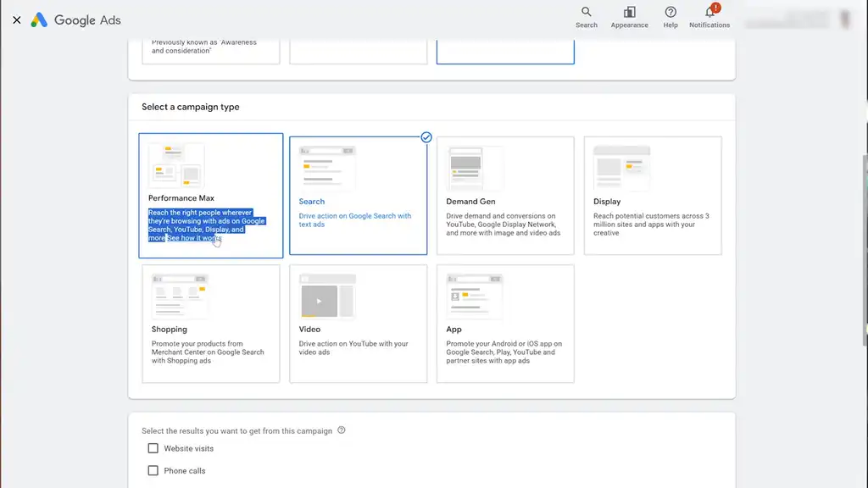Pick the Demand Gen campaign title
The image size is (868, 488).
470,202
